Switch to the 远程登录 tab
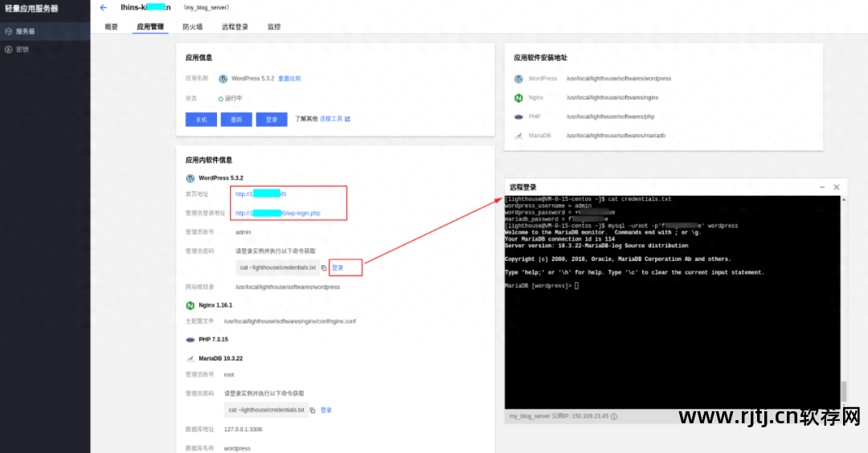This screenshot has height=453, width=868. point(235,27)
